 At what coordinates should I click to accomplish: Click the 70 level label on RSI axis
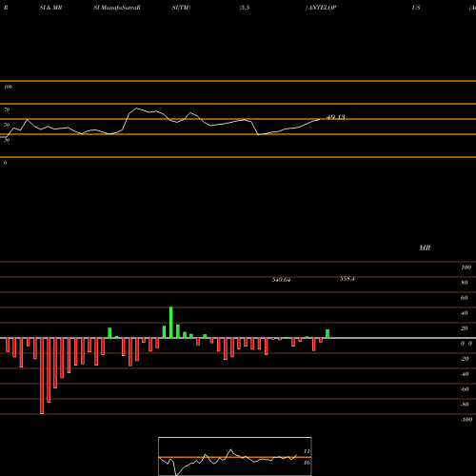pyautogui.click(x=7, y=109)
